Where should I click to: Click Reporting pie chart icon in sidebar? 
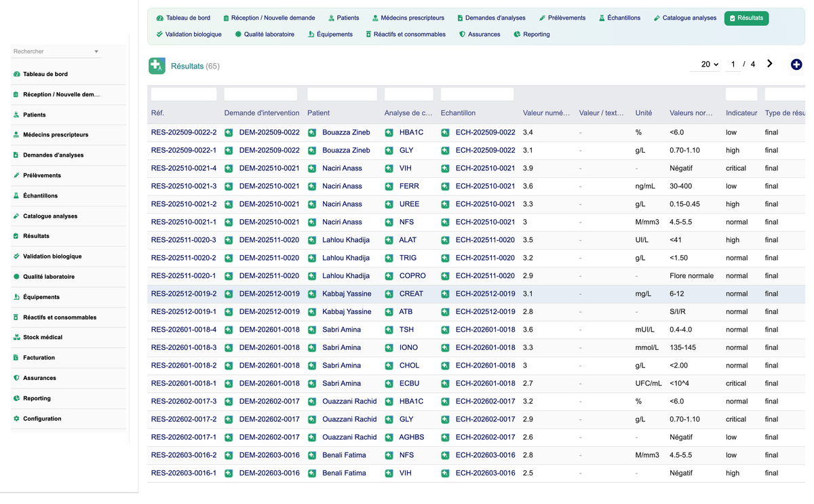16,398
